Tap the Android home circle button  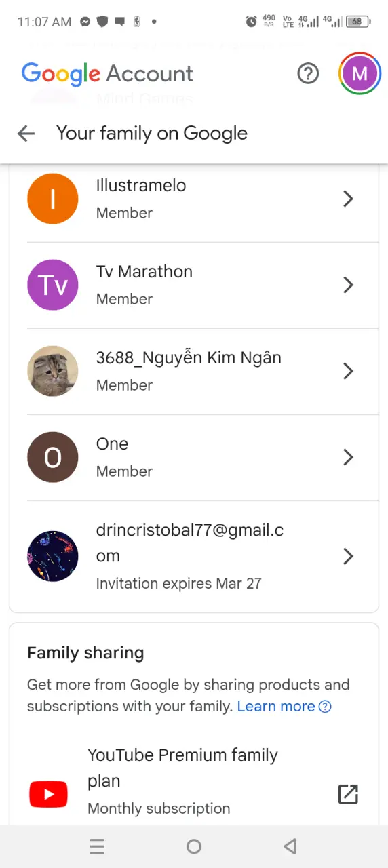pos(194,846)
